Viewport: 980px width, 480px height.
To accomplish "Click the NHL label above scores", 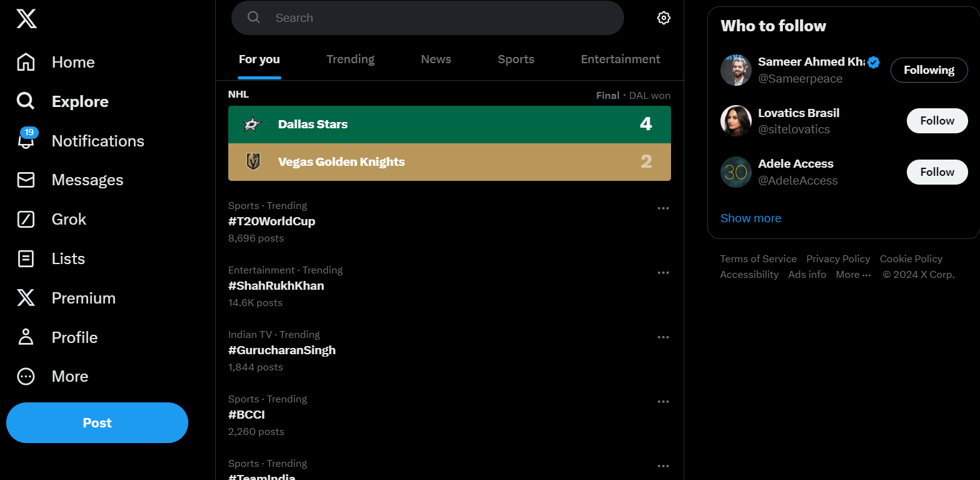I will tap(238, 94).
